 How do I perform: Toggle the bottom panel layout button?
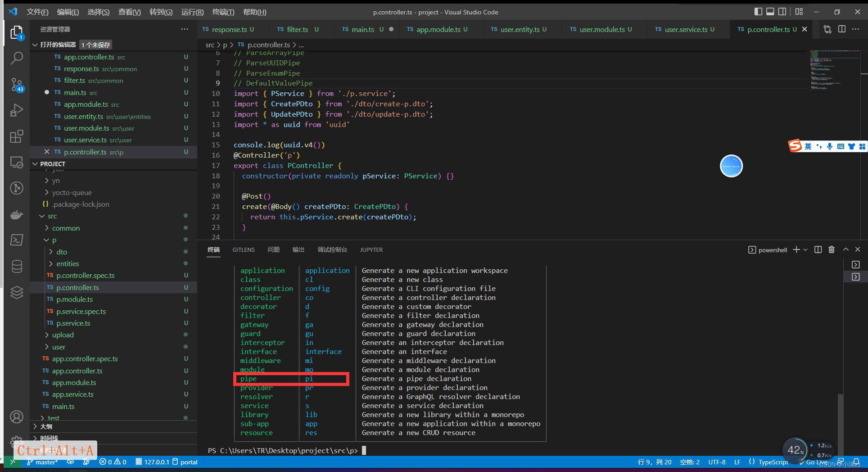[770, 12]
